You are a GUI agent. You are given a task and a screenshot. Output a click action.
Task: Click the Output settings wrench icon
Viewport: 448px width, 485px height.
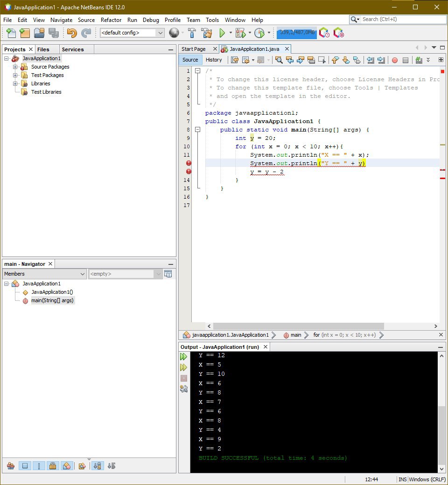(x=183, y=389)
